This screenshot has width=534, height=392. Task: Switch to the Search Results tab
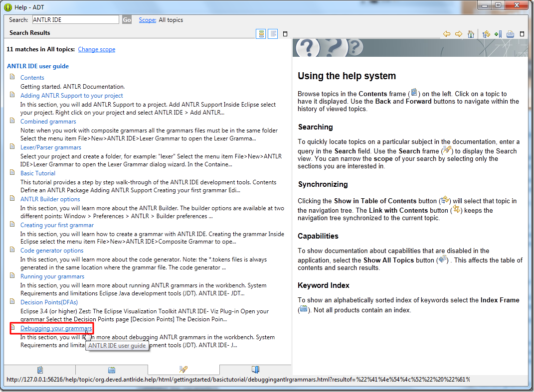(183, 369)
